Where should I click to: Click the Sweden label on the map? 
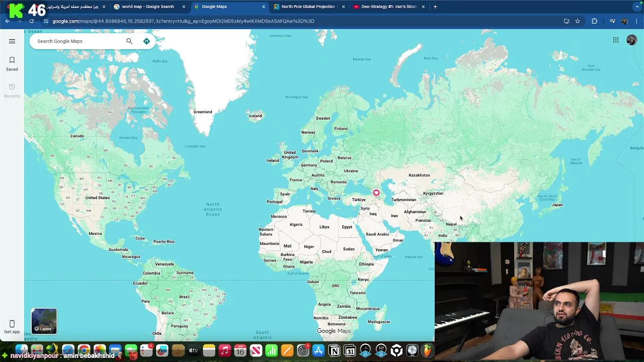tap(323, 118)
